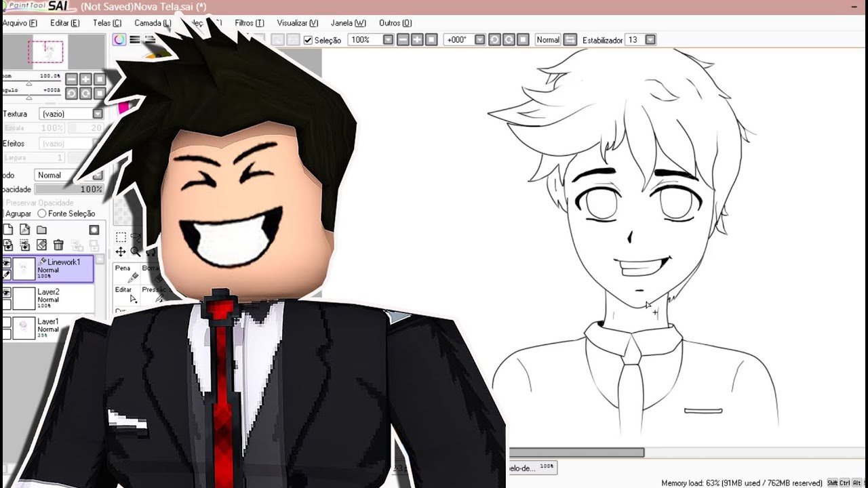Click navigator zoom in plus button
This screenshot has height=488, width=868.
pos(86,79)
